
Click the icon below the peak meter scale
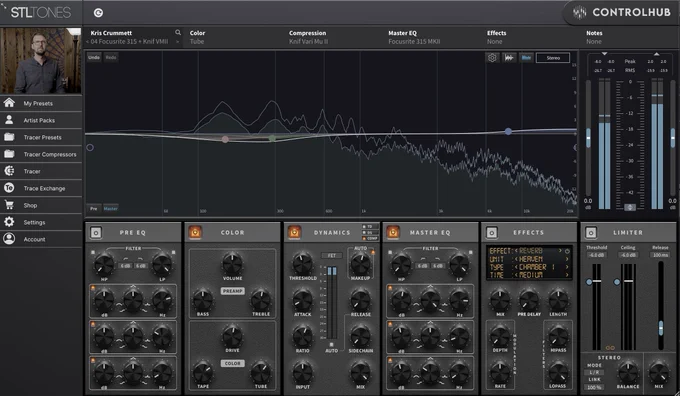630,207
